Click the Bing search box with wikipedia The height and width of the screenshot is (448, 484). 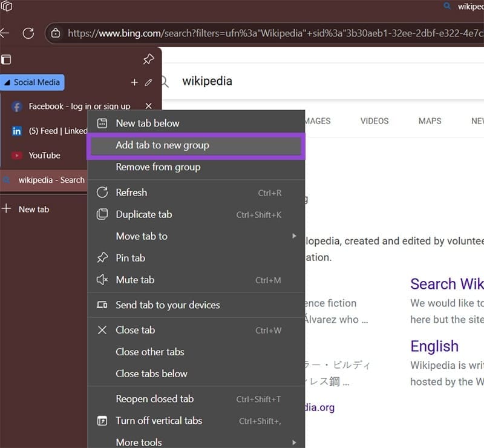point(302,81)
